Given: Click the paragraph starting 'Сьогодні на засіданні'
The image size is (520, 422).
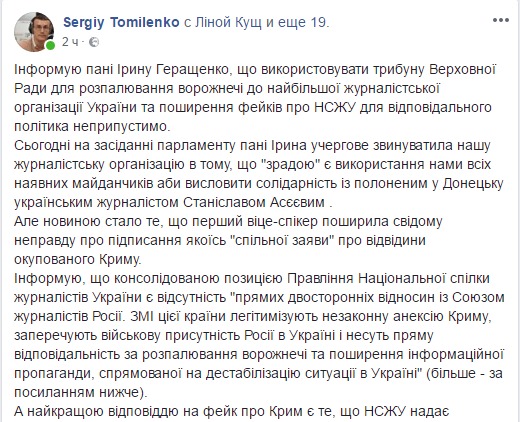Looking at the screenshot, I should 259,174.
